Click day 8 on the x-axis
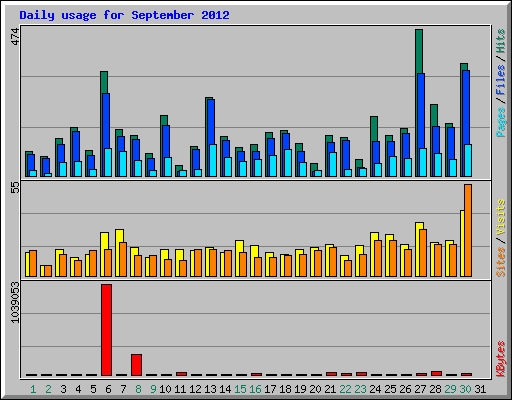The width and height of the screenshot is (512, 400). [x=138, y=389]
